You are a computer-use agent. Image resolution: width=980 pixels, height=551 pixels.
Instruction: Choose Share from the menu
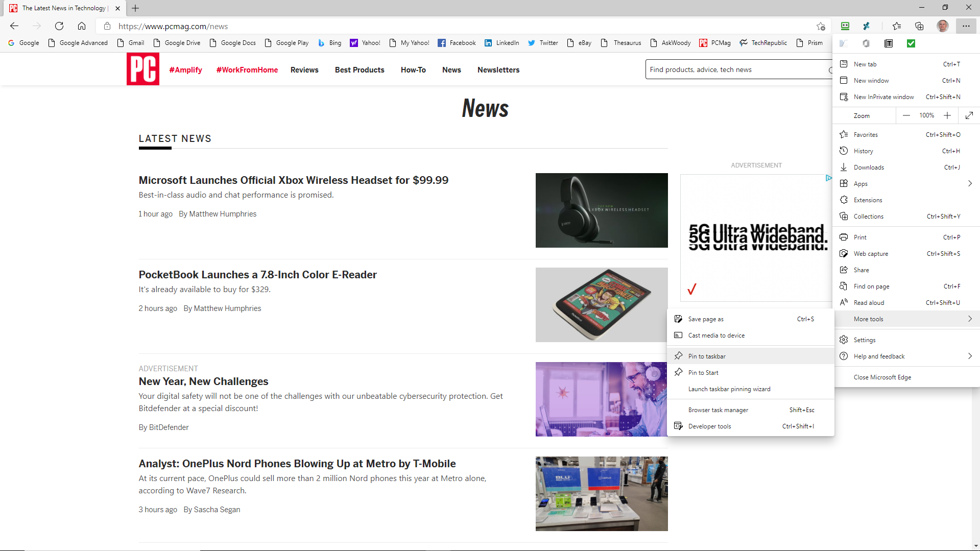point(906,270)
